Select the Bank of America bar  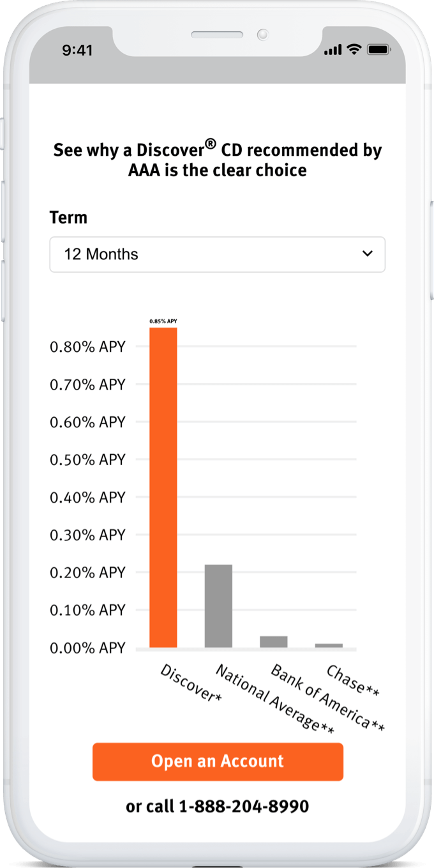click(274, 642)
